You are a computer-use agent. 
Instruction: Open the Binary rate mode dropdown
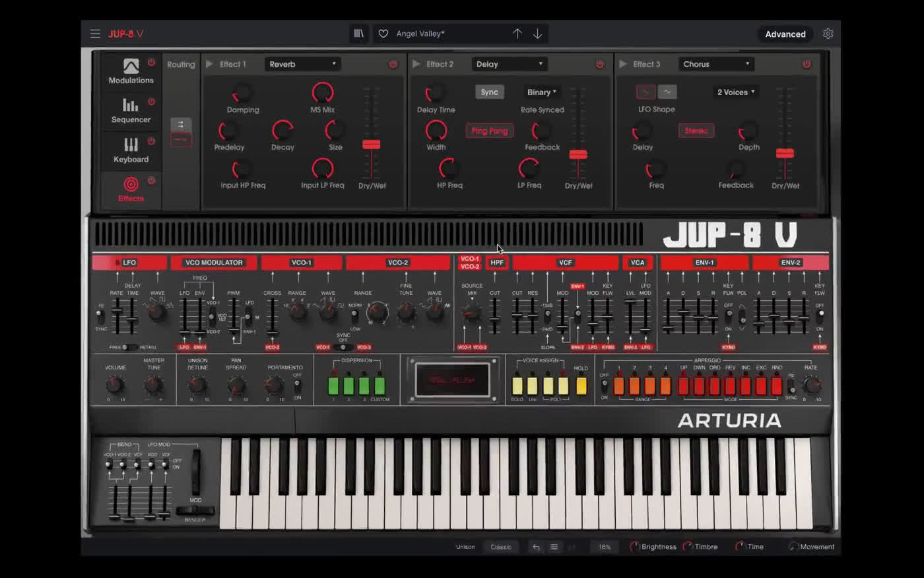(x=542, y=92)
